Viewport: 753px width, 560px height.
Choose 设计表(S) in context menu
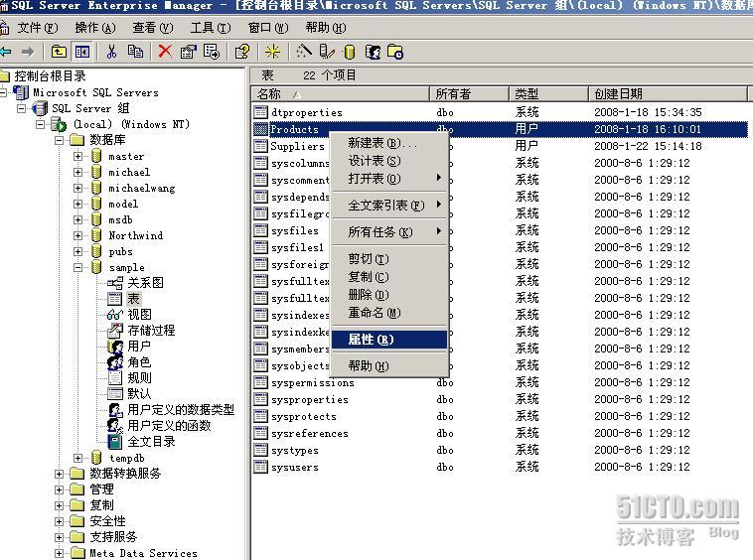click(389, 161)
